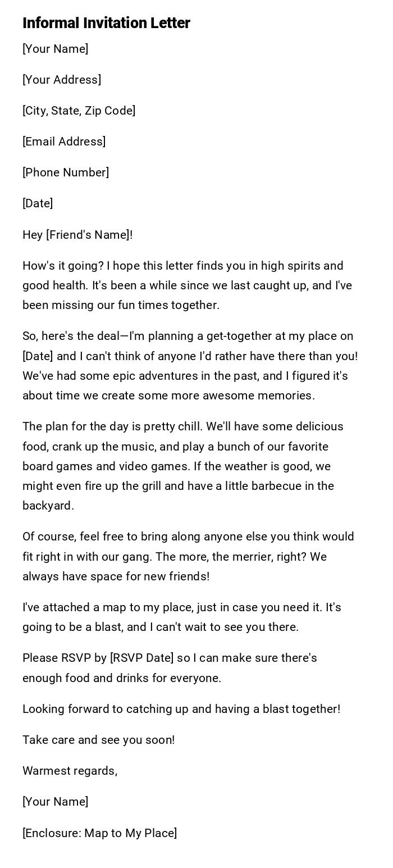
Task: Click the 'Hey [Friend's Name]!' greeting
Action: 77,235
